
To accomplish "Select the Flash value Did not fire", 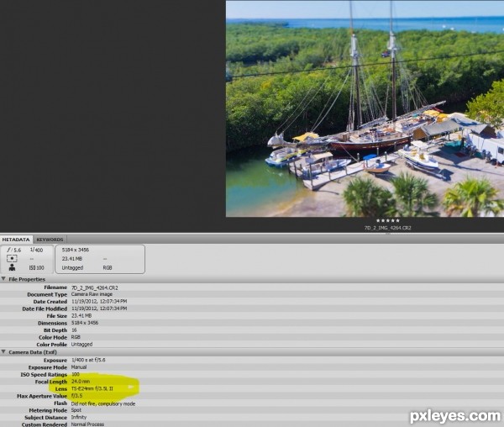I will pos(102,403).
